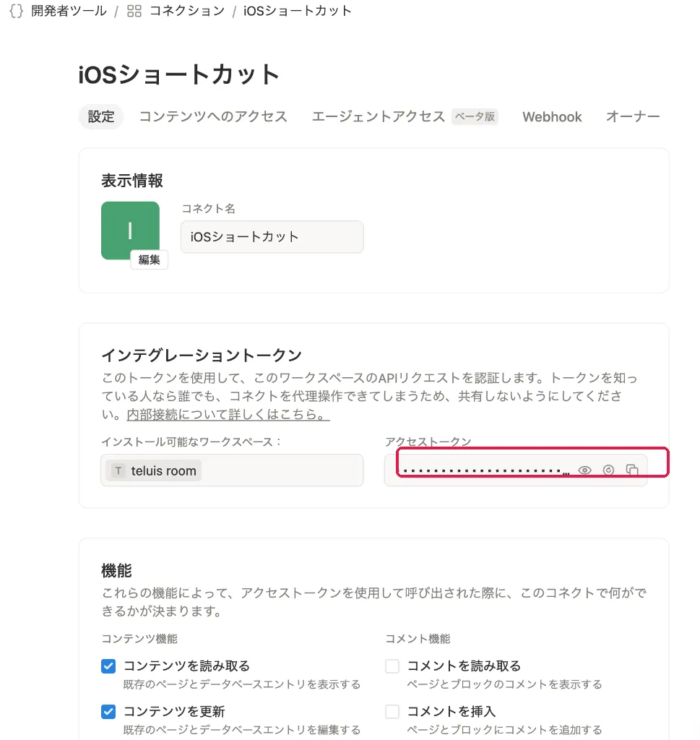Click the コメント機能 label
The width and height of the screenshot is (700, 740).
(418, 639)
